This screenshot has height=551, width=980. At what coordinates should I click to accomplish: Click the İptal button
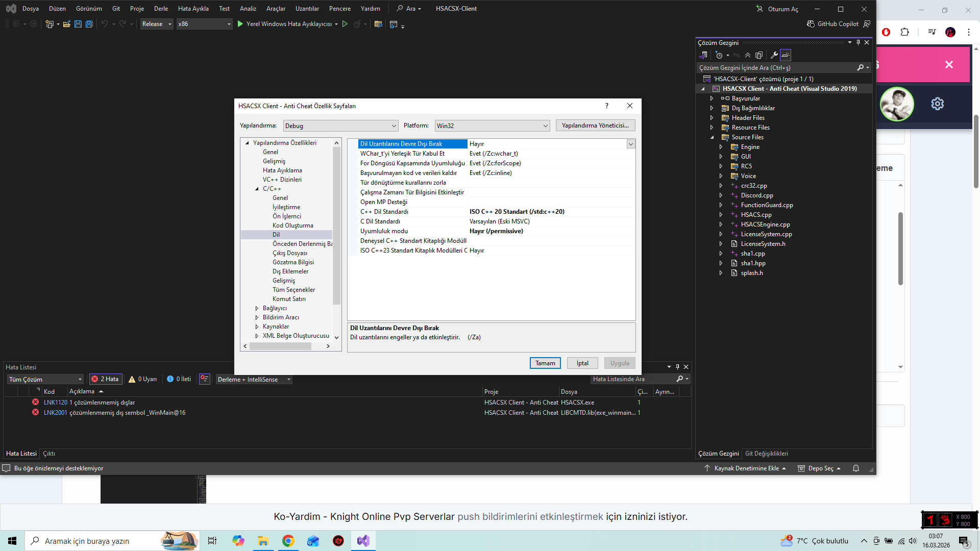pyautogui.click(x=582, y=363)
